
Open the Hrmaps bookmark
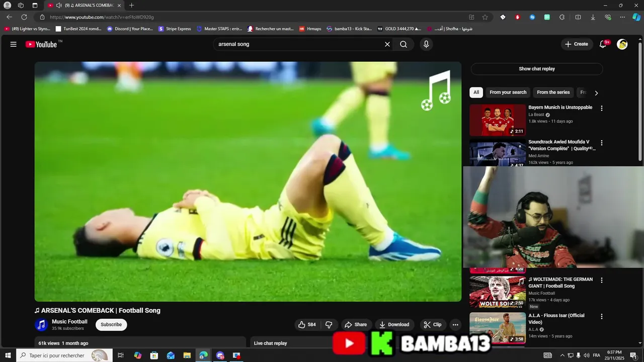pos(310,29)
